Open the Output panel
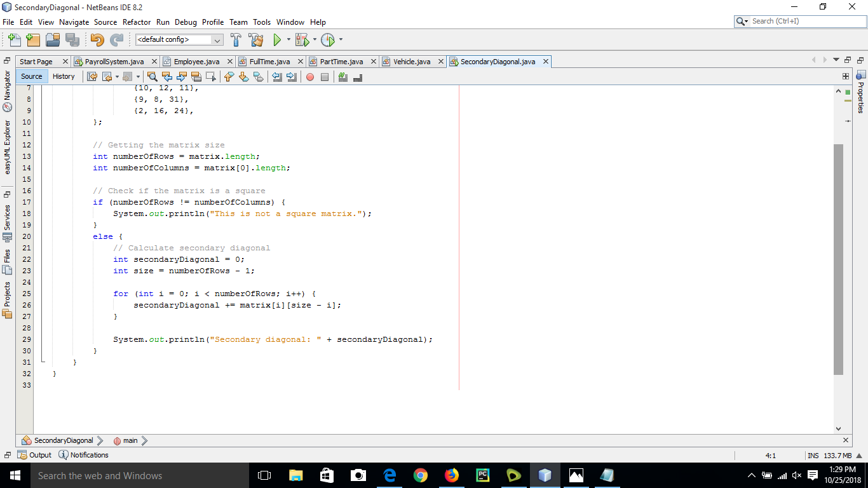 click(35, 455)
